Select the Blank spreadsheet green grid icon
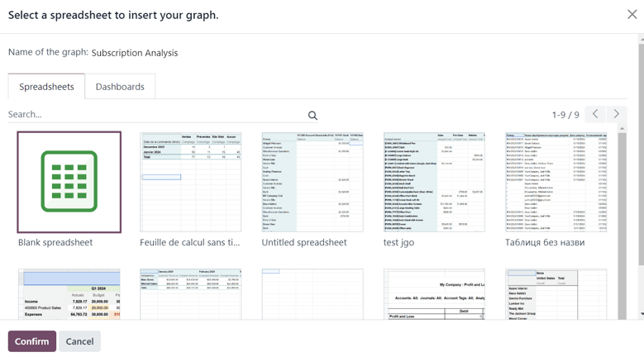The height and width of the screenshot is (357, 644). pyautogui.click(x=69, y=182)
